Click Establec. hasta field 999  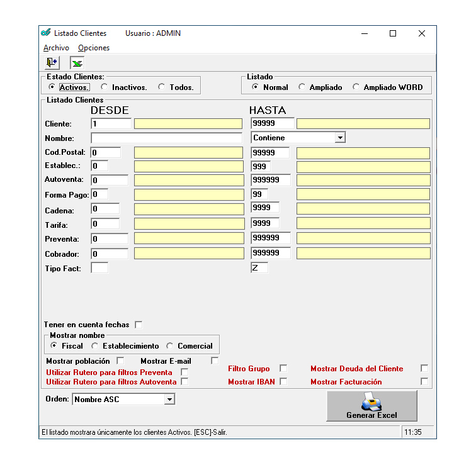[x=261, y=166]
